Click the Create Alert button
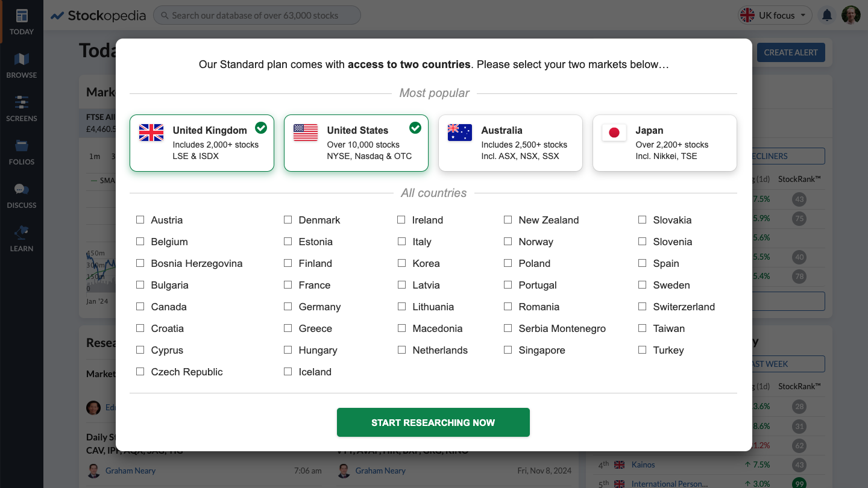The width and height of the screenshot is (868, 488). point(791,52)
